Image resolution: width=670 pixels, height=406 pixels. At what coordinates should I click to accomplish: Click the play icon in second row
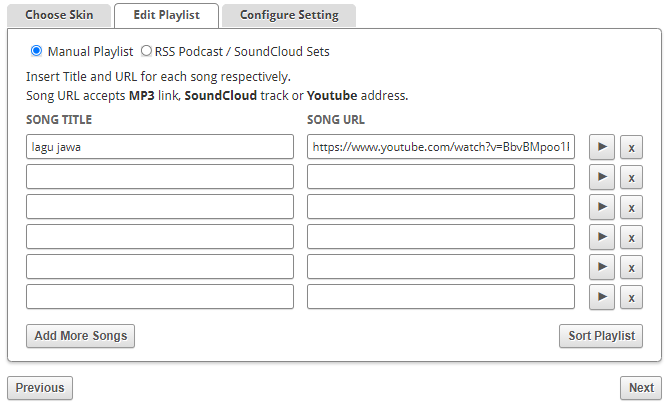coord(602,177)
